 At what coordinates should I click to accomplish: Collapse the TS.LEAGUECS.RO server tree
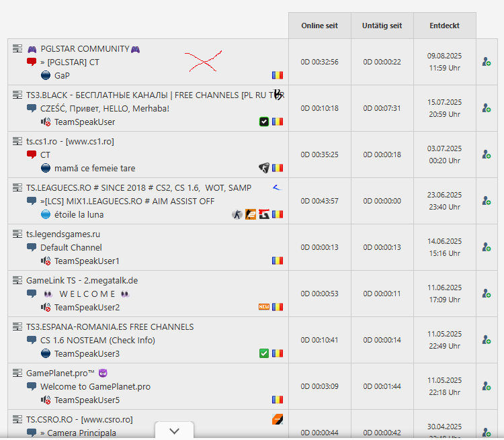click(x=17, y=188)
